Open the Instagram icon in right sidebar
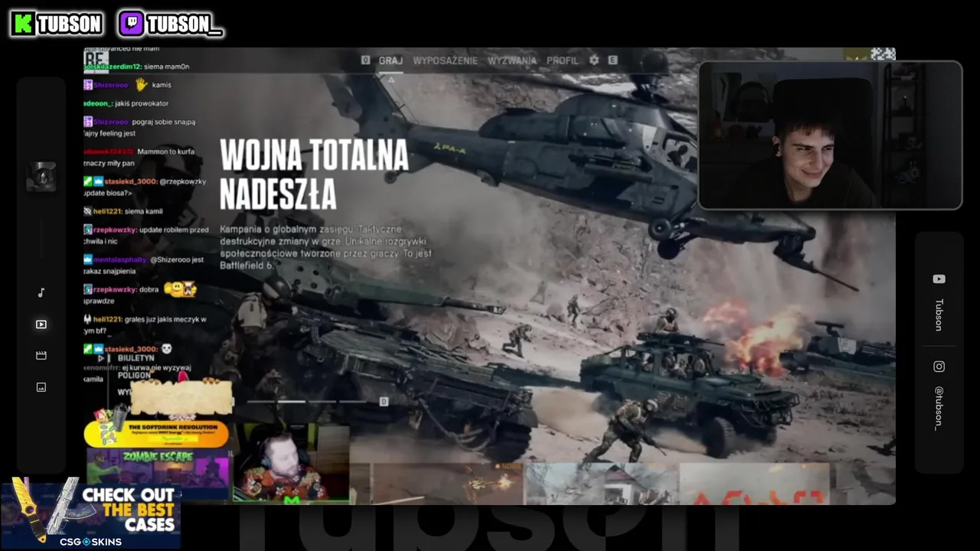 coord(939,367)
